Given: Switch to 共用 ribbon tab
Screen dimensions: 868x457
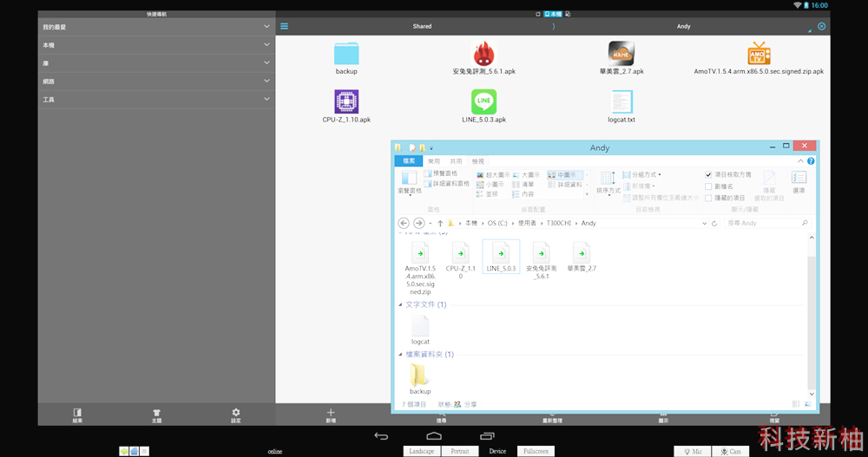Looking at the screenshot, I should click(456, 161).
